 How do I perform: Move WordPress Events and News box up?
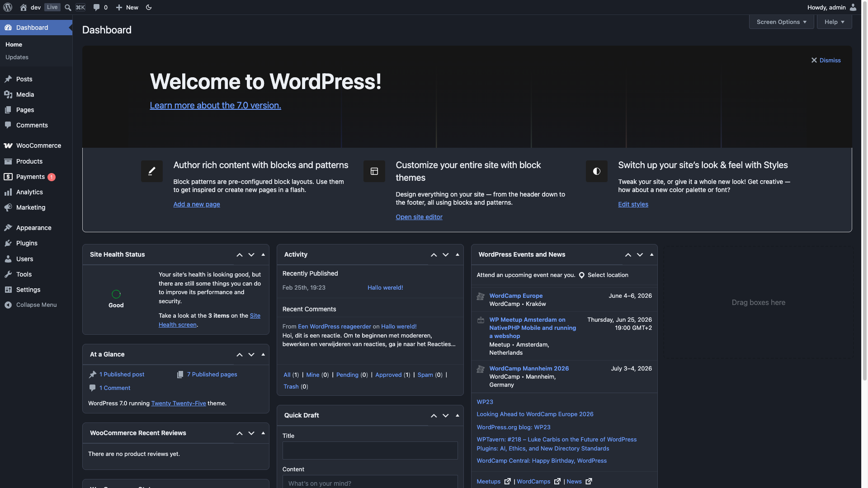click(x=628, y=255)
